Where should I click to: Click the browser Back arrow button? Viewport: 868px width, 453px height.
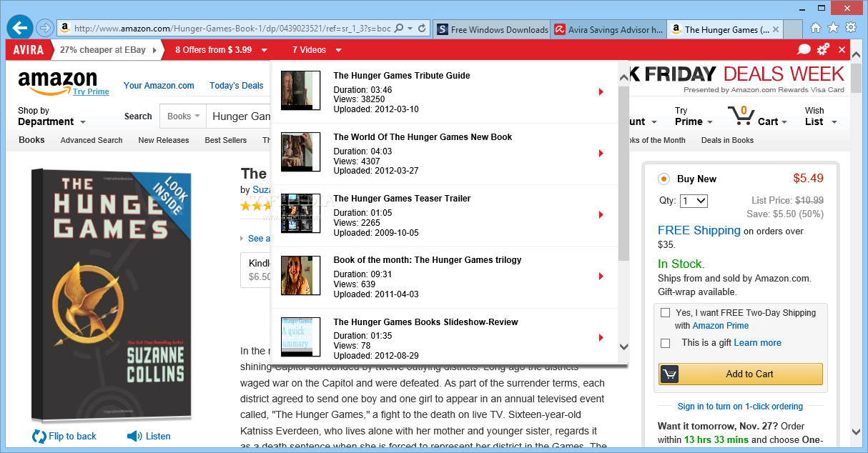pos(20,28)
